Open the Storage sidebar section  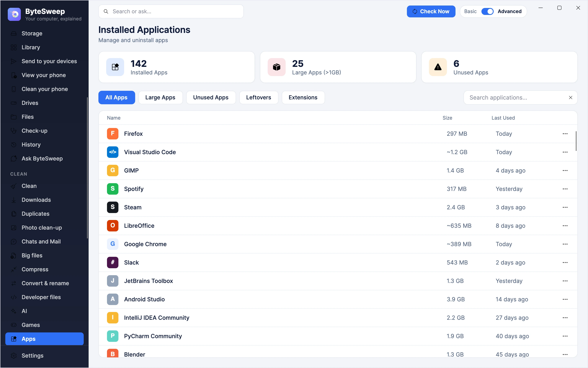[44, 33]
